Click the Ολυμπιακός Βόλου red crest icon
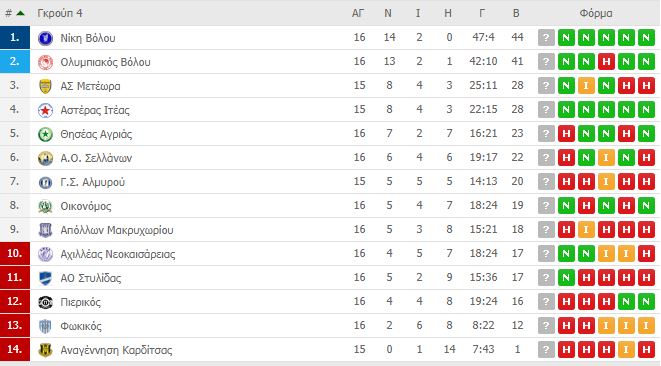Viewport: 661px width, 366px height. point(45,62)
